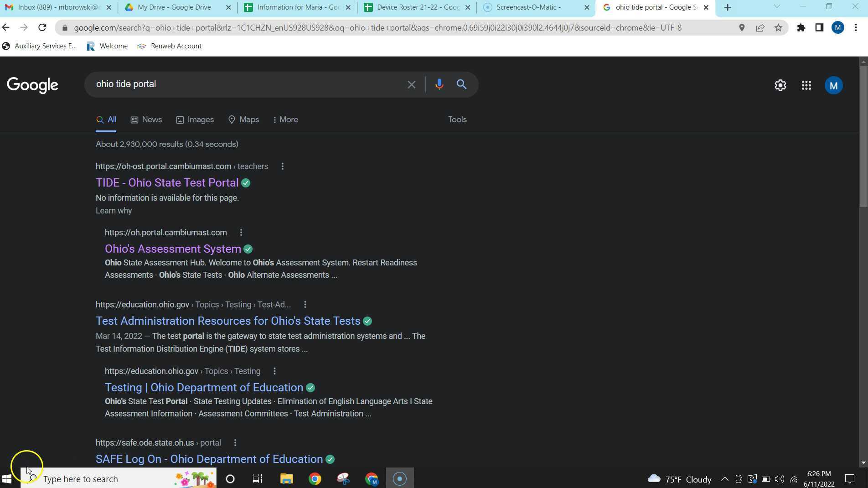Toggle Chrome side panel

819,28
